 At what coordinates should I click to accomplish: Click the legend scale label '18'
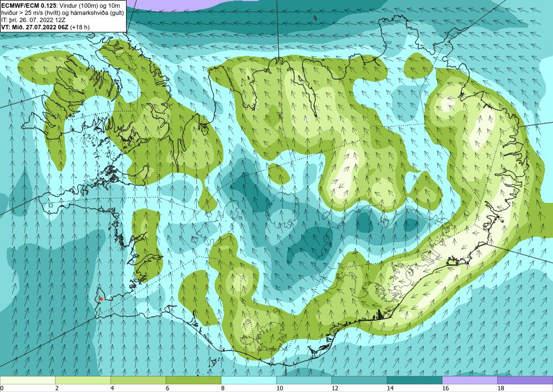[x=500, y=388]
